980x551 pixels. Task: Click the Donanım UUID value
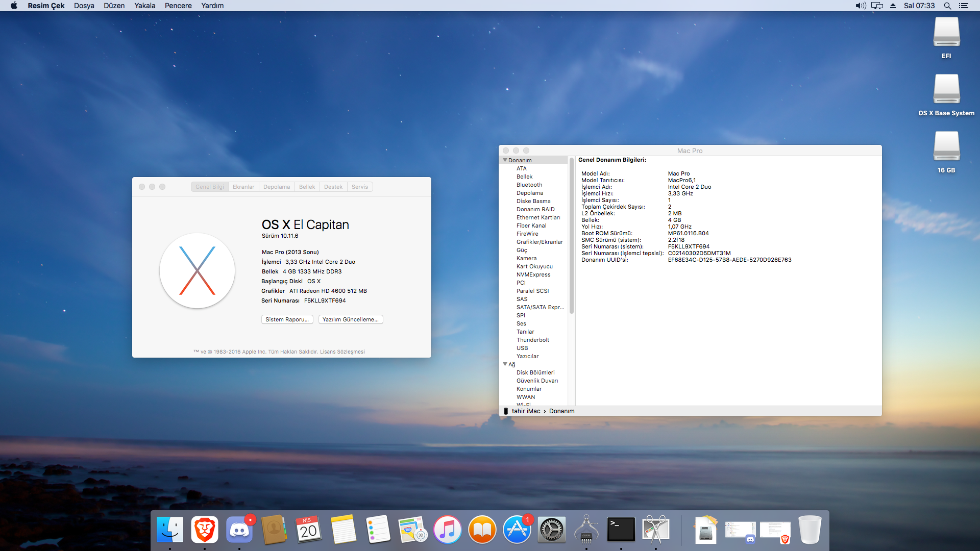pos(729,260)
